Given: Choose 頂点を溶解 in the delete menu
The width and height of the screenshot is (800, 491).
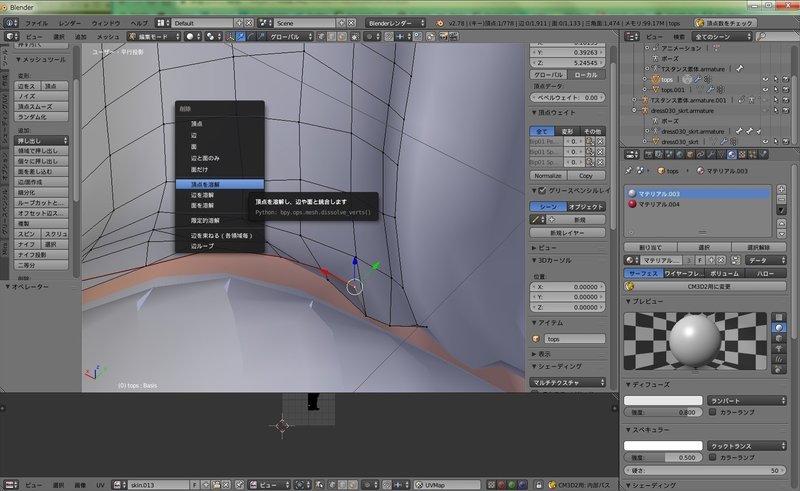Looking at the screenshot, I should click(220, 184).
